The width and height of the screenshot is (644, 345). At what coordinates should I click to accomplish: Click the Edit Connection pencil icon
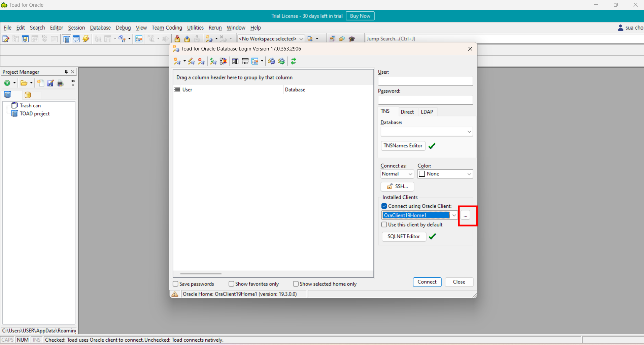pyautogui.click(x=192, y=61)
